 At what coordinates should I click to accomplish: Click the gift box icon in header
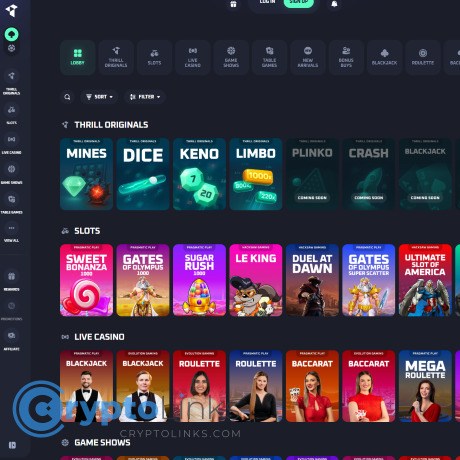[x=233, y=4]
